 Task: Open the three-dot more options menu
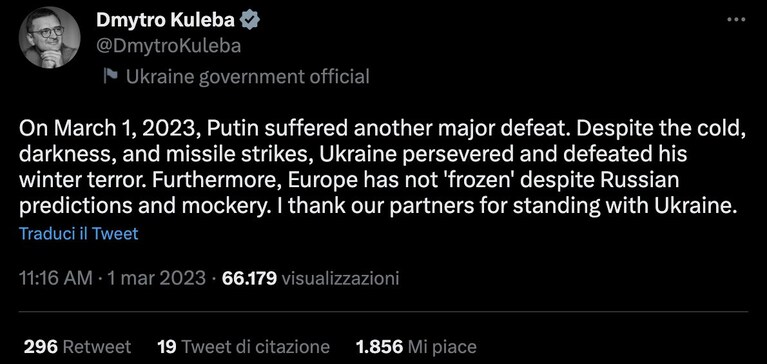[736, 19]
